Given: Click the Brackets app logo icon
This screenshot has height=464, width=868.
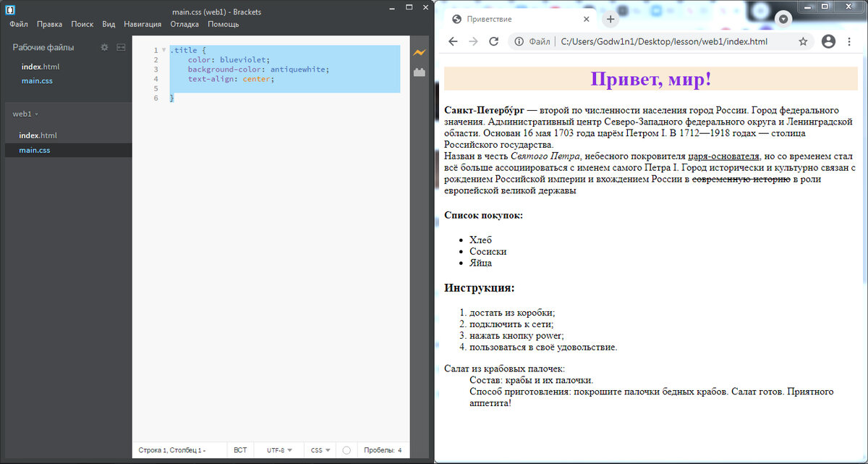Looking at the screenshot, I should (x=9, y=10).
